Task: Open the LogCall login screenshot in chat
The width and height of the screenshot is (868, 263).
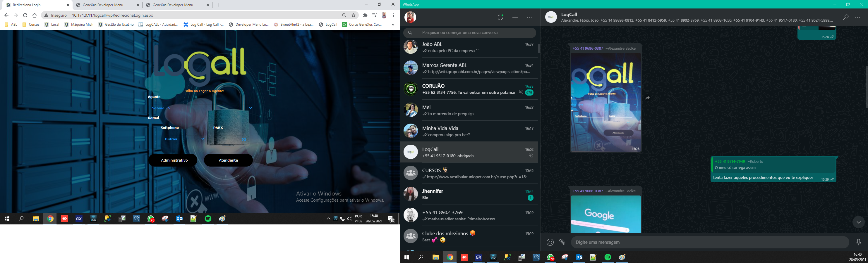Action: pos(605,102)
